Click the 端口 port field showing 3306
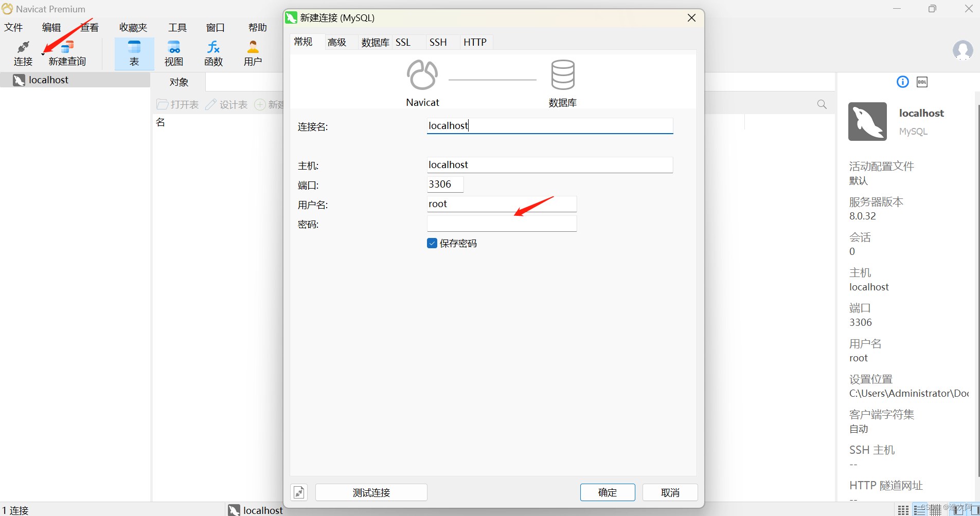Screen dimensions: 980x516 tap(445, 184)
